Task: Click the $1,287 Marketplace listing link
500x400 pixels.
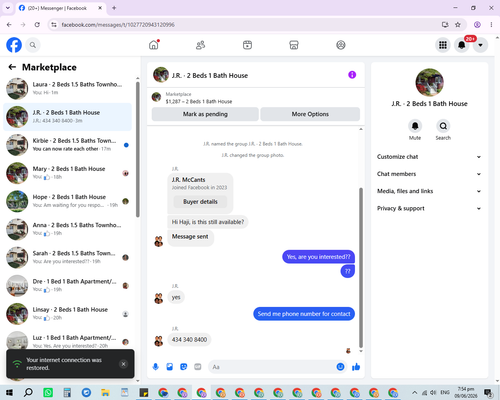Action: point(199,101)
